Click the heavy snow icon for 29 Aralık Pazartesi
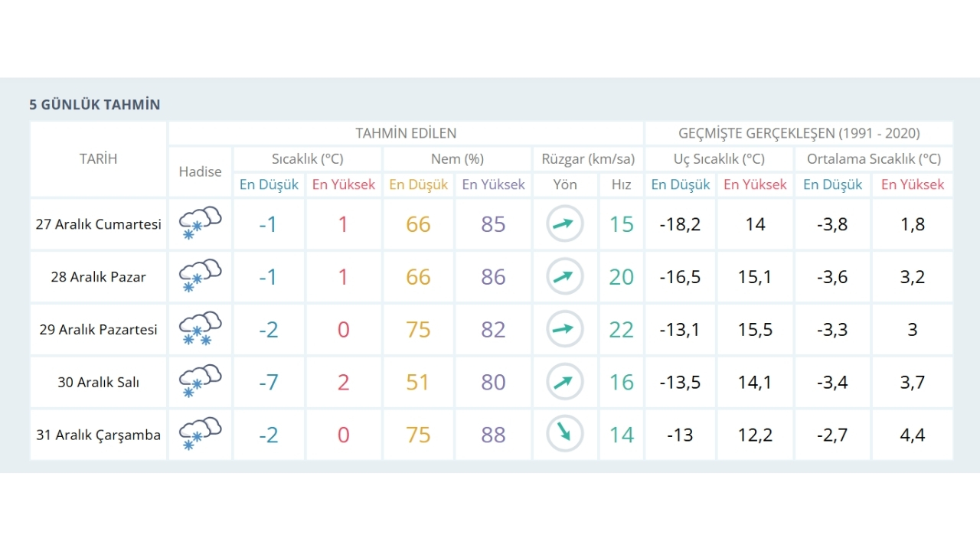This screenshot has width=980, height=551. click(200, 329)
